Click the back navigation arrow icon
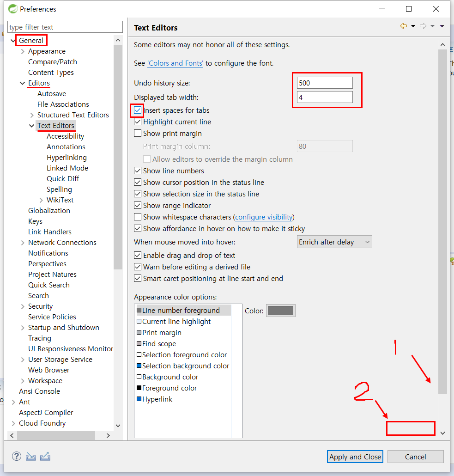The image size is (454, 476). tap(403, 26)
